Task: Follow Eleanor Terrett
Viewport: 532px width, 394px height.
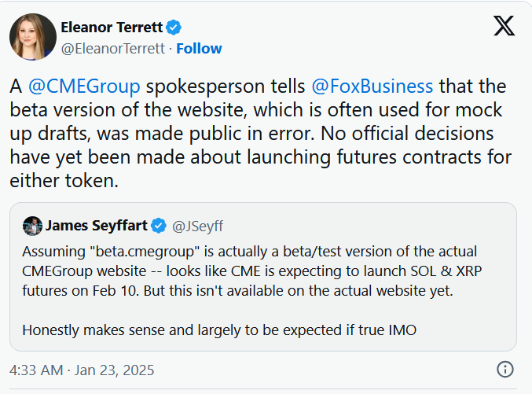Action: pyautogui.click(x=199, y=49)
